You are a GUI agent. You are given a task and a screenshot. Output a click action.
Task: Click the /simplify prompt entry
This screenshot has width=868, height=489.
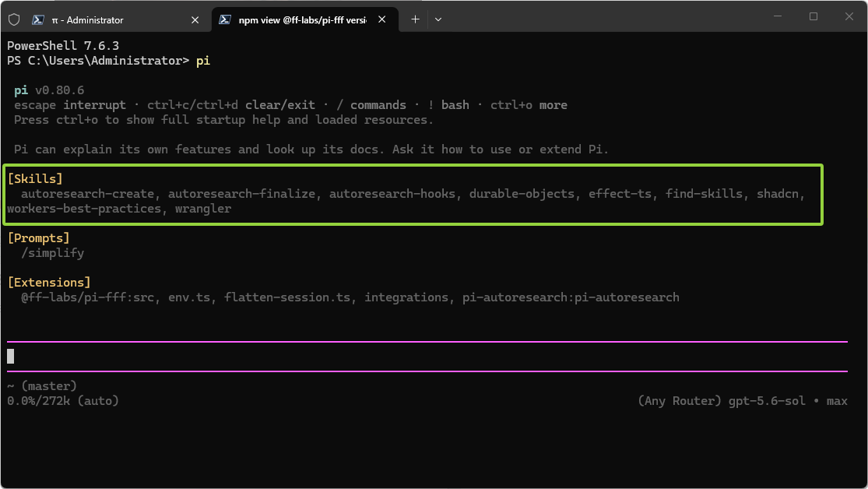(53, 253)
